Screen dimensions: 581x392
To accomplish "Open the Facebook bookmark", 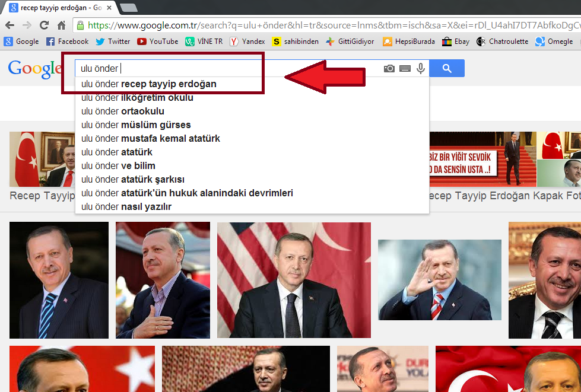I will (x=67, y=42).
